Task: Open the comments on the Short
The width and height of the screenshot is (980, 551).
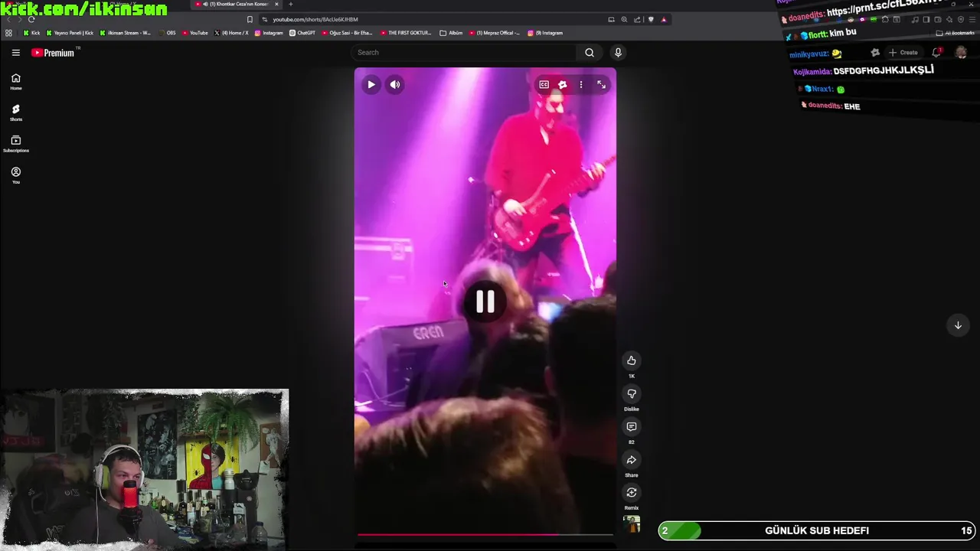Action: click(632, 426)
